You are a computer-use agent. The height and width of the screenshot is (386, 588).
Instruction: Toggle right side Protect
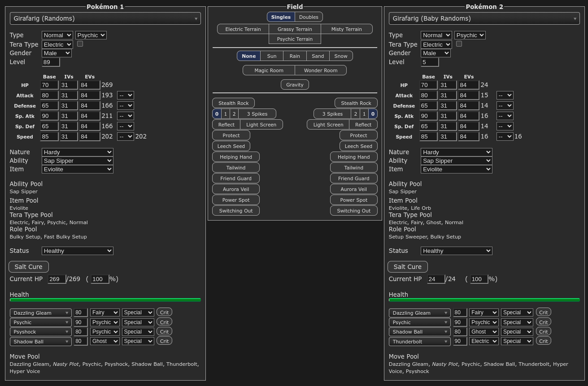(358, 135)
